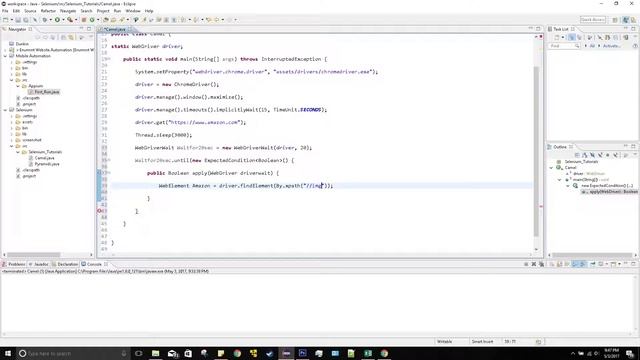Click the All filter in Task List
Viewport: 640px width, 360px height.
[x=592, y=46]
